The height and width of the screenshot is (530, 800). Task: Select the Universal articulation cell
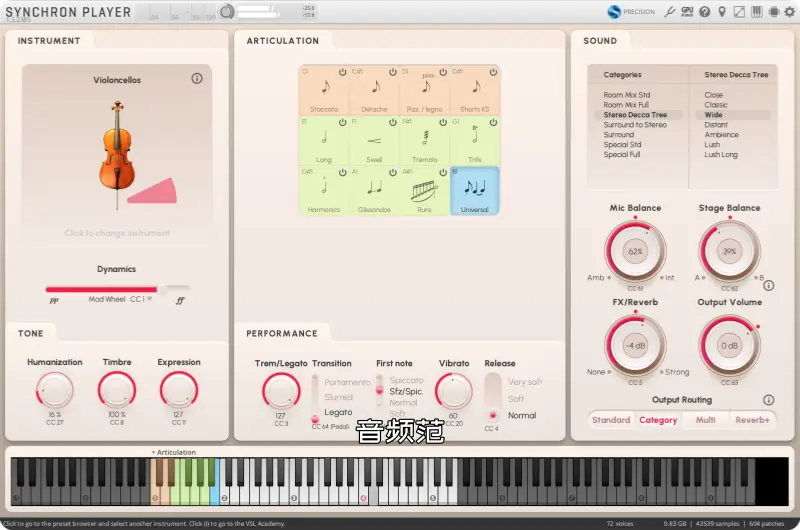(475, 191)
